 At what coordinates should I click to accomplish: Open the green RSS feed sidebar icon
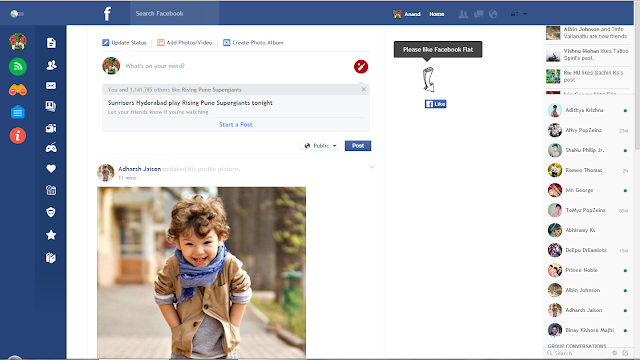[x=18, y=67]
